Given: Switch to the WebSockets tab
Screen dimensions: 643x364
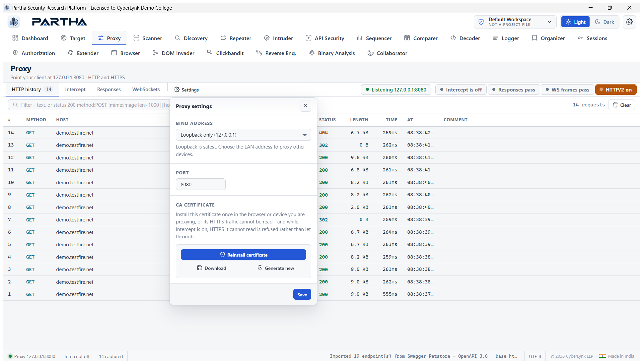Looking at the screenshot, I should 146,90.
